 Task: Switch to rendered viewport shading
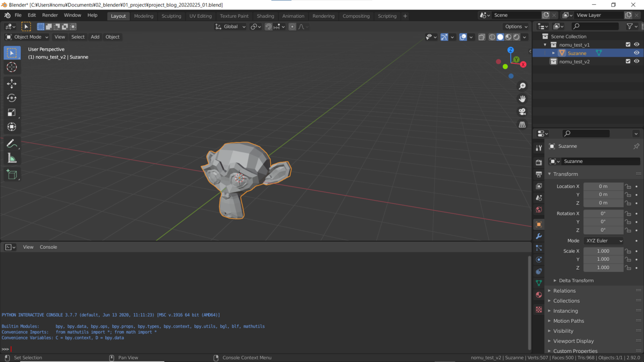click(516, 37)
